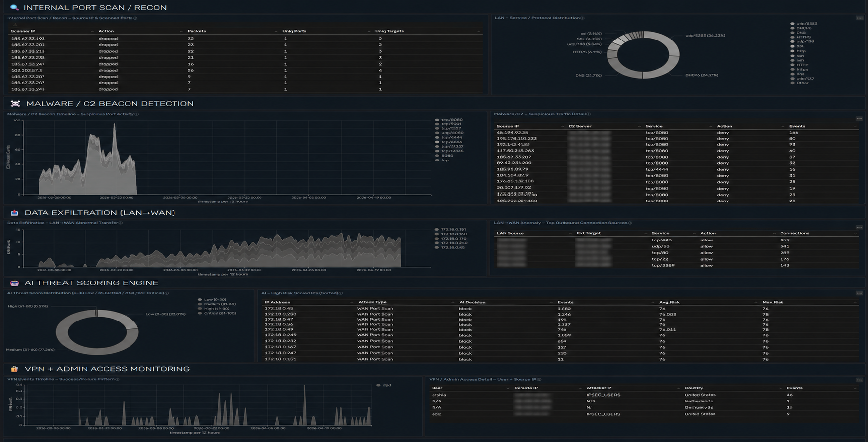Open Attack Type column sort chevron
This screenshot has width=868, height=442.
[452, 302]
